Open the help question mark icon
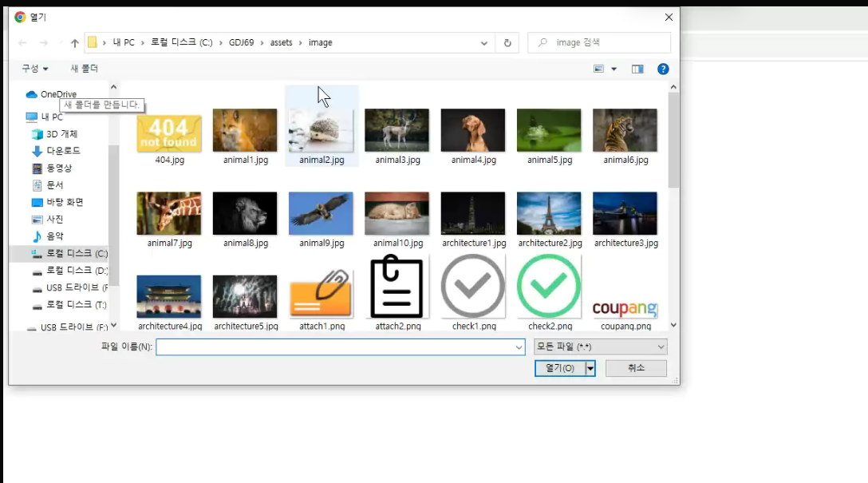Screen dimensions: 868x483 [663, 69]
